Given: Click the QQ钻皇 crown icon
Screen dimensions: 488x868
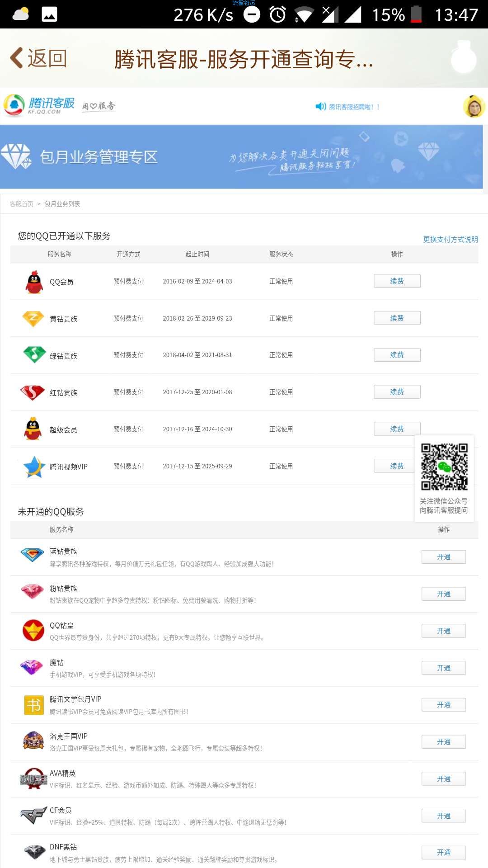Looking at the screenshot, I should [33, 631].
